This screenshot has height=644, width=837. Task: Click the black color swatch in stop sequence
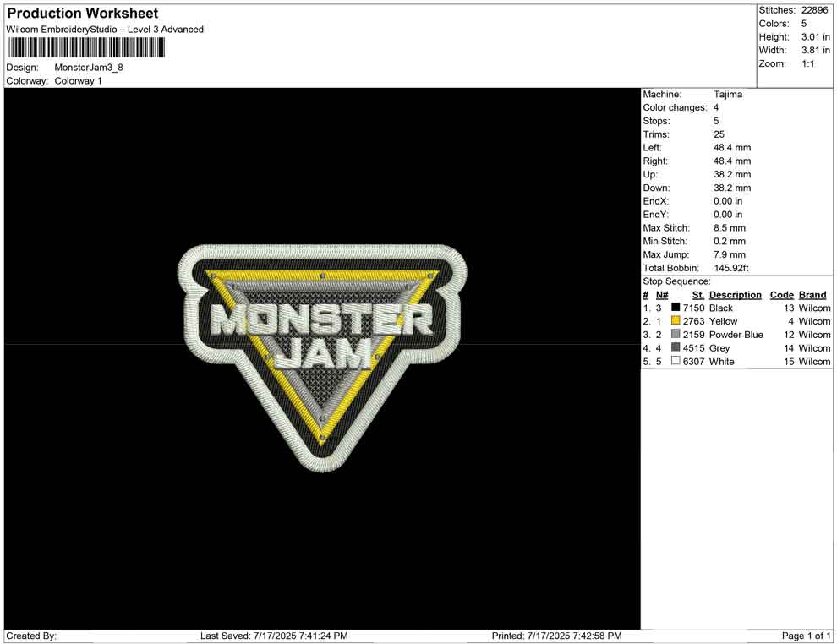[x=676, y=308]
